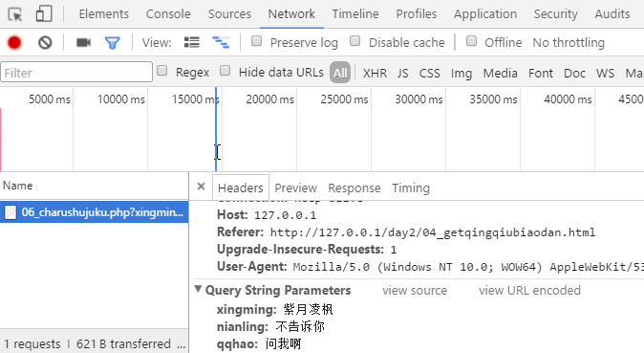Tick the Offline checkbox

(x=471, y=41)
